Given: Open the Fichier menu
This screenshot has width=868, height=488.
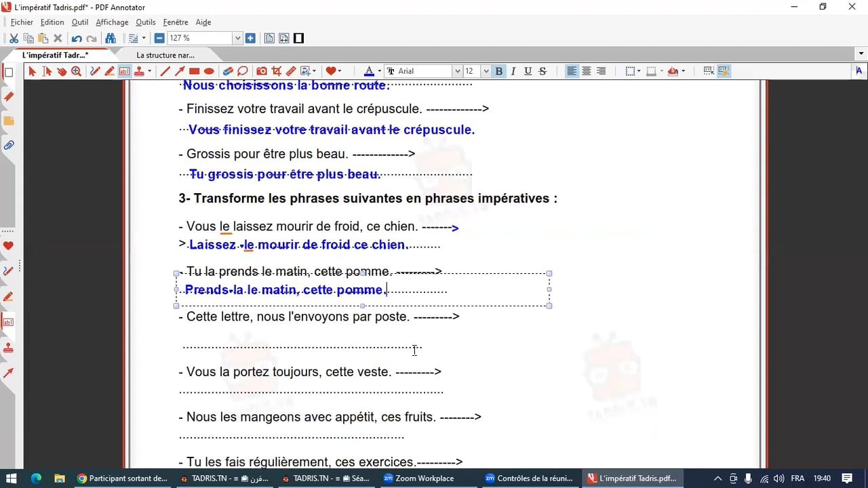Looking at the screenshot, I should pyautogui.click(x=22, y=22).
